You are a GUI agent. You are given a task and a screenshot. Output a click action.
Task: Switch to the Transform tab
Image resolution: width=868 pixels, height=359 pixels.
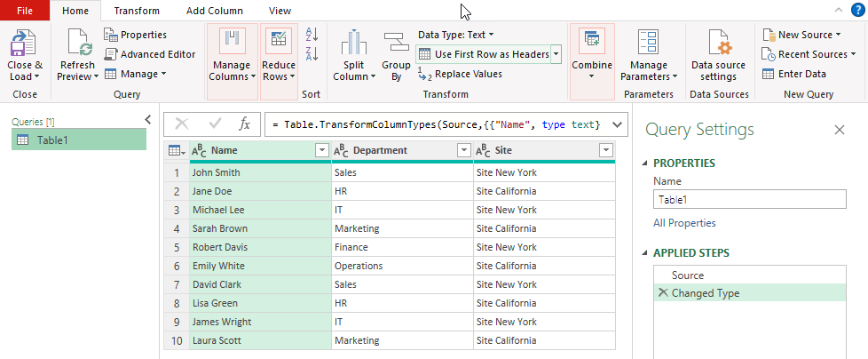[x=137, y=11]
